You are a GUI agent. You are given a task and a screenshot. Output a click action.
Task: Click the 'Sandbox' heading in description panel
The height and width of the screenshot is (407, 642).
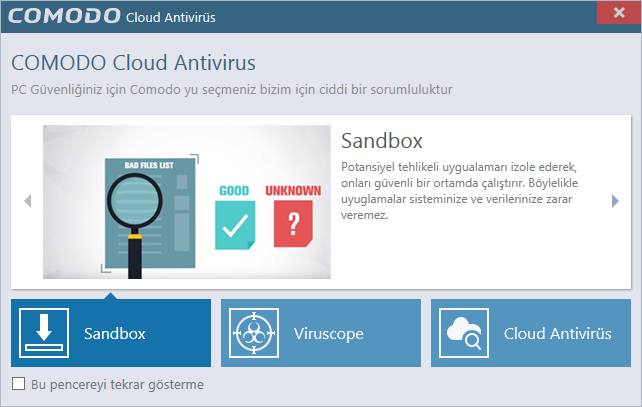(382, 141)
